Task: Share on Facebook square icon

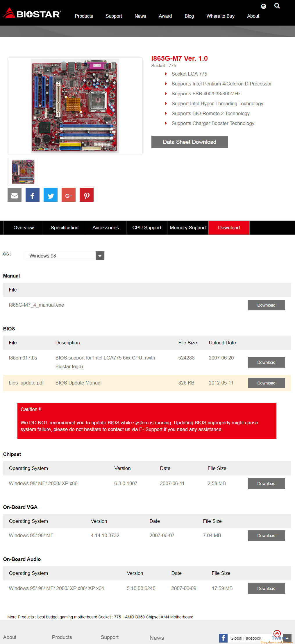Action: click(x=33, y=195)
